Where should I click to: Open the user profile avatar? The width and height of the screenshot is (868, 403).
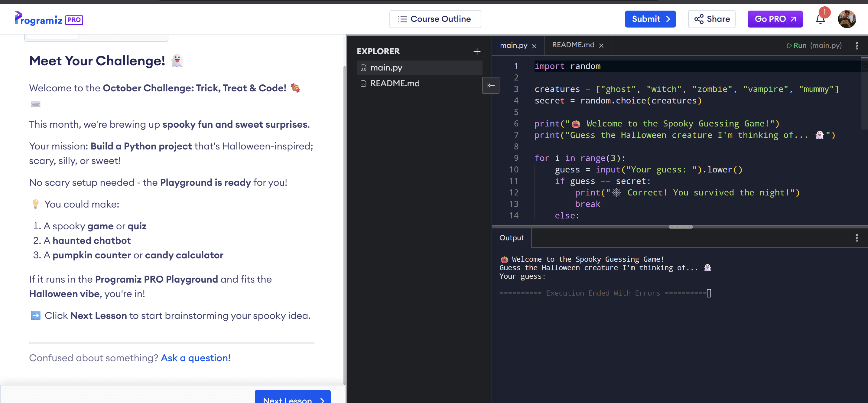tap(847, 19)
